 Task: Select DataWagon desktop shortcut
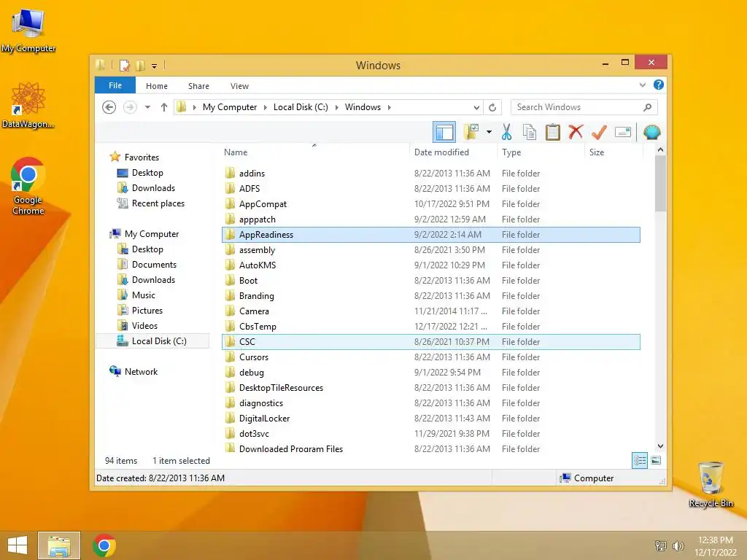click(28, 105)
